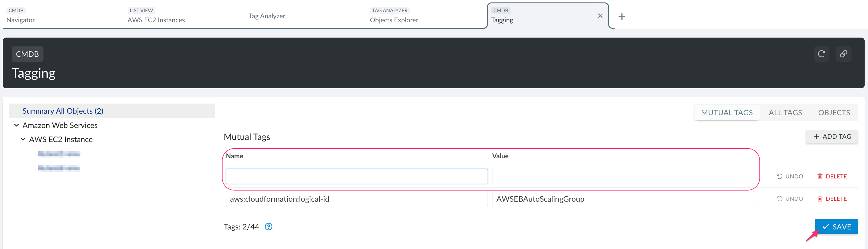Undo changes on the AWSEBAutoScalingGroup row
This screenshot has width=868, height=249.
[789, 199]
